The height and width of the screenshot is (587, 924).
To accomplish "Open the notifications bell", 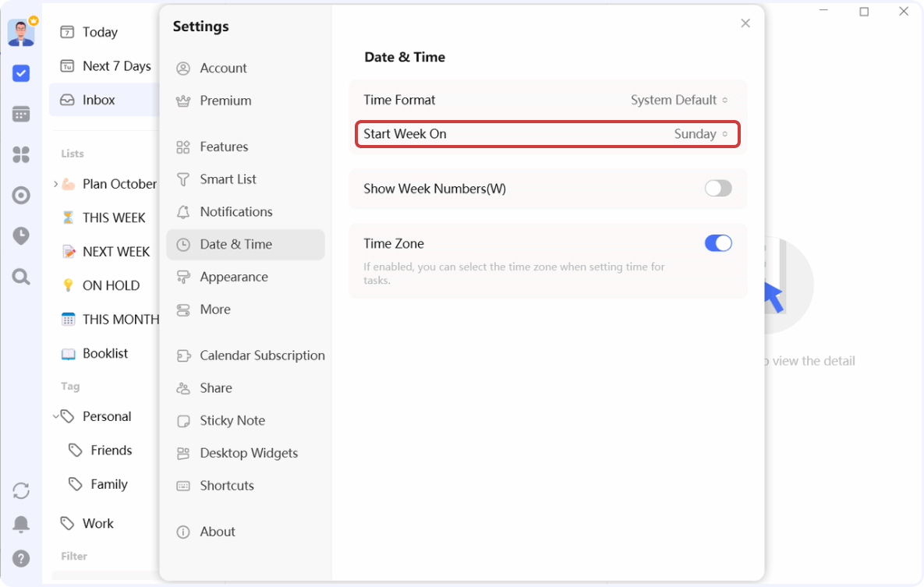I will click(20, 524).
